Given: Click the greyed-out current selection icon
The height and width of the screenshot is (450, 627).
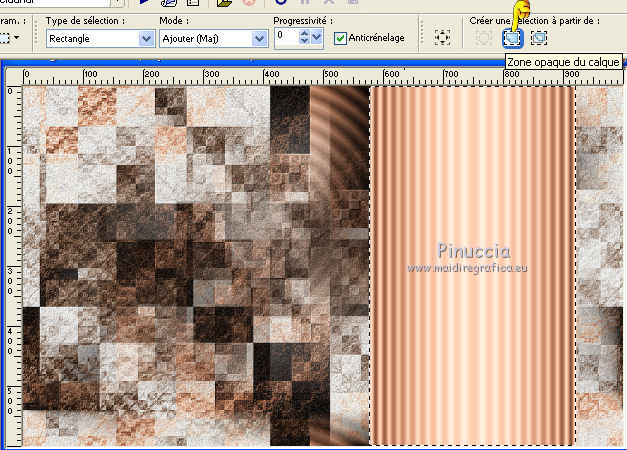Looking at the screenshot, I should click(x=484, y=38).
